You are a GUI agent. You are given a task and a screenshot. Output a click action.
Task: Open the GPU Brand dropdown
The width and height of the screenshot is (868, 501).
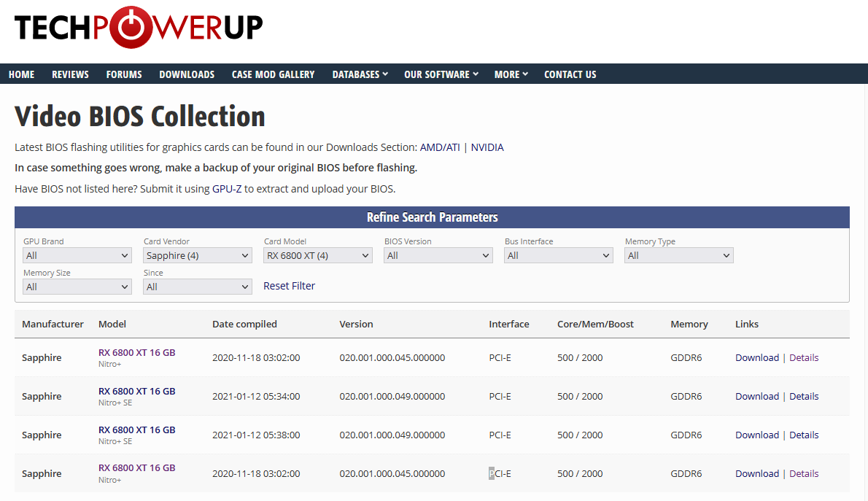click(x=77, y=255)
